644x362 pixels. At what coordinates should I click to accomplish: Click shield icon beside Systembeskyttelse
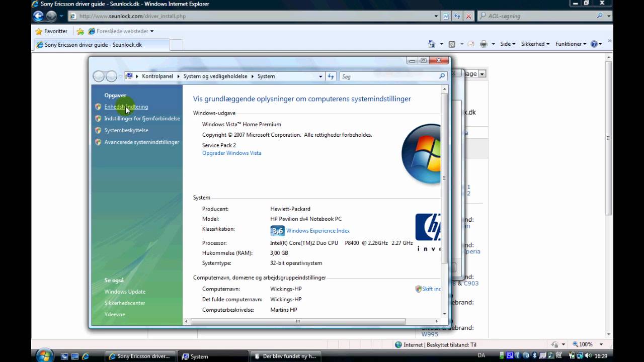pyautogui.click(x=98, y=130)
